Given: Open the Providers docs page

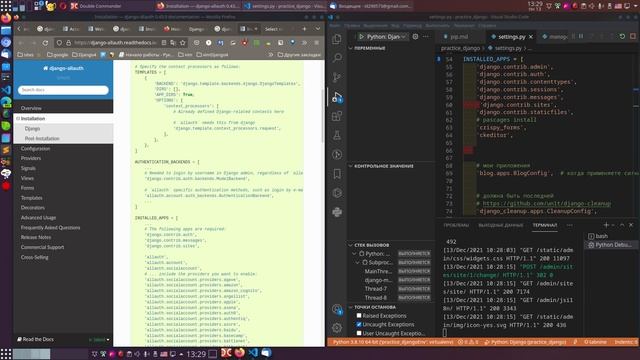Looking at the screenshot, I should pyautogui.click(x=31, y=158).
